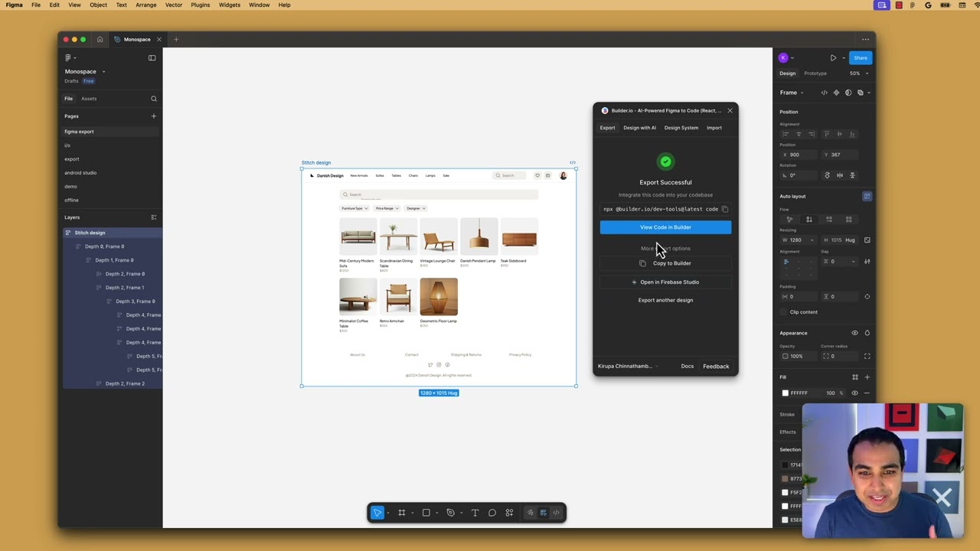The height and width of the screenshot is (551, 980).
Task: Select the android studio page
Action: (x=80, y=173)
